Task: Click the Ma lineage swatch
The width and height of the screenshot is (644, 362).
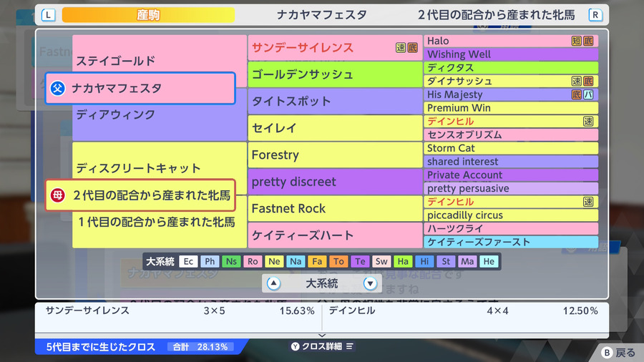Action: pos(467,261)
